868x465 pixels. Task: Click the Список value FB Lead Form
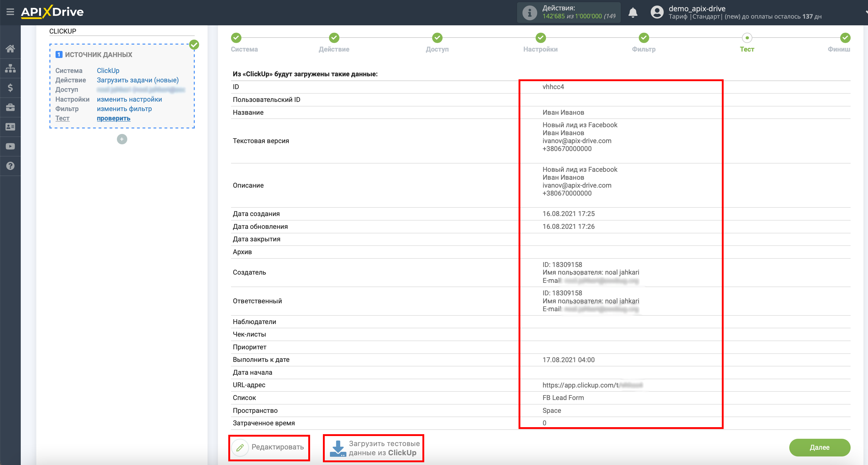563,398
